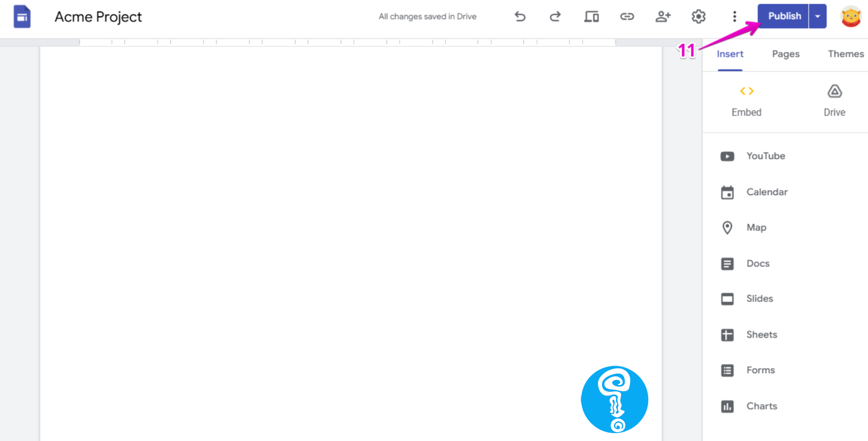The width and height of the screenshot is (868, 441).
Task: Insert a Map location
Action: (x=756, y=228)
